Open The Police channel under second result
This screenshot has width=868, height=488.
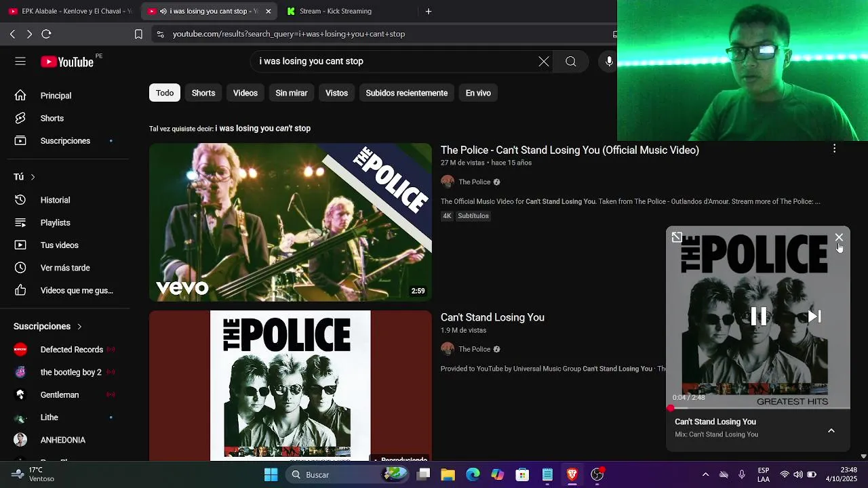[x=474, y=349]
